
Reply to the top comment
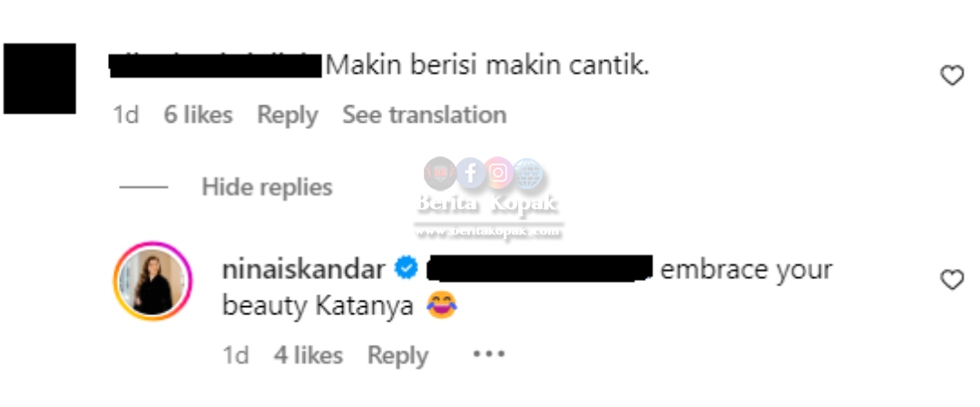[288, 115]
